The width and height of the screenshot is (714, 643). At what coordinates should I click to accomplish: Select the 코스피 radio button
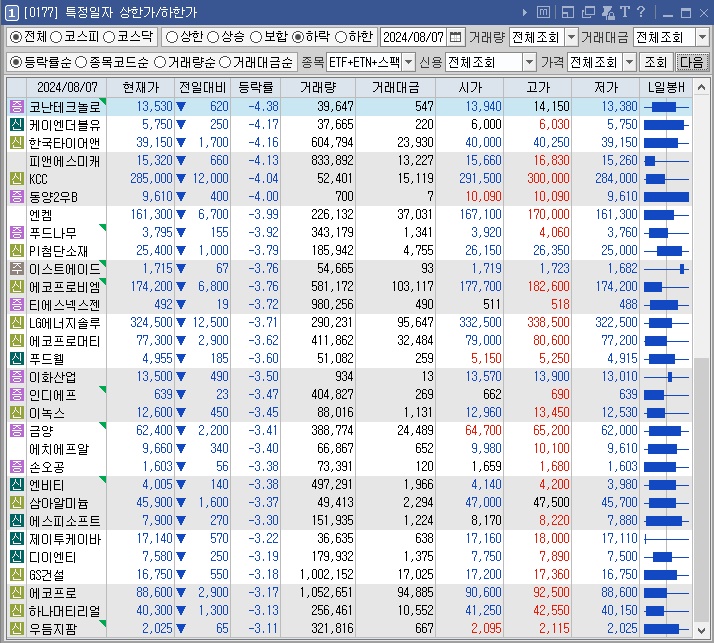[56, 37]
